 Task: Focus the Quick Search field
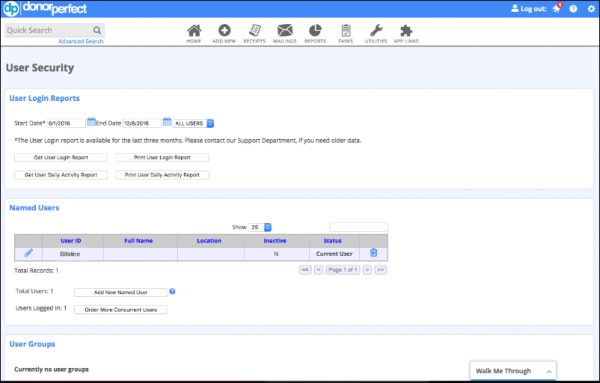[48, 30]
